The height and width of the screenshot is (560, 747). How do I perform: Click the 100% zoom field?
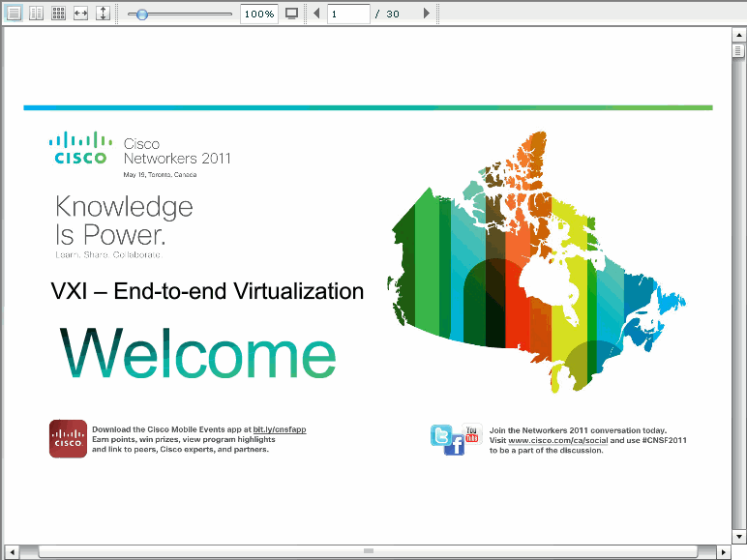tap(259, 14)
